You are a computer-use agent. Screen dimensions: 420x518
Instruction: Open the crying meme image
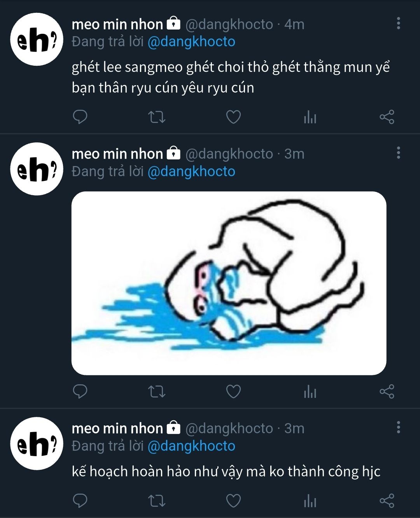tap(229, 283)
